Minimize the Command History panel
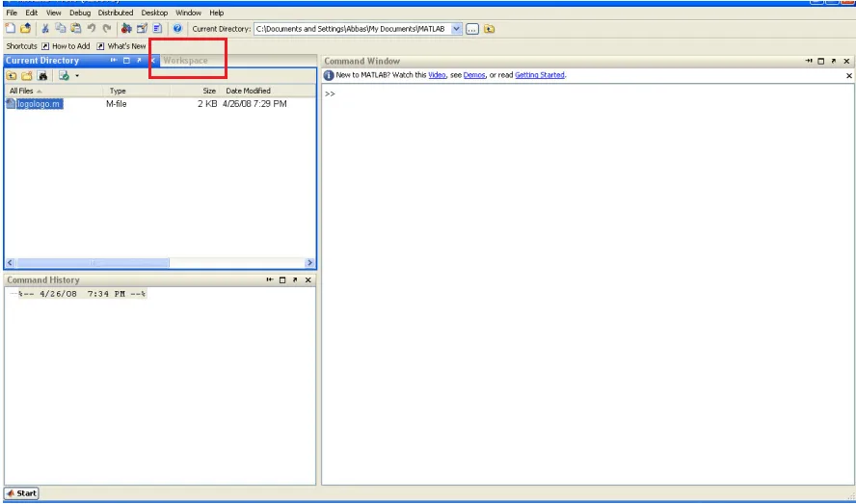Viewport: 856px width, 504px height. tap(270, 280)
